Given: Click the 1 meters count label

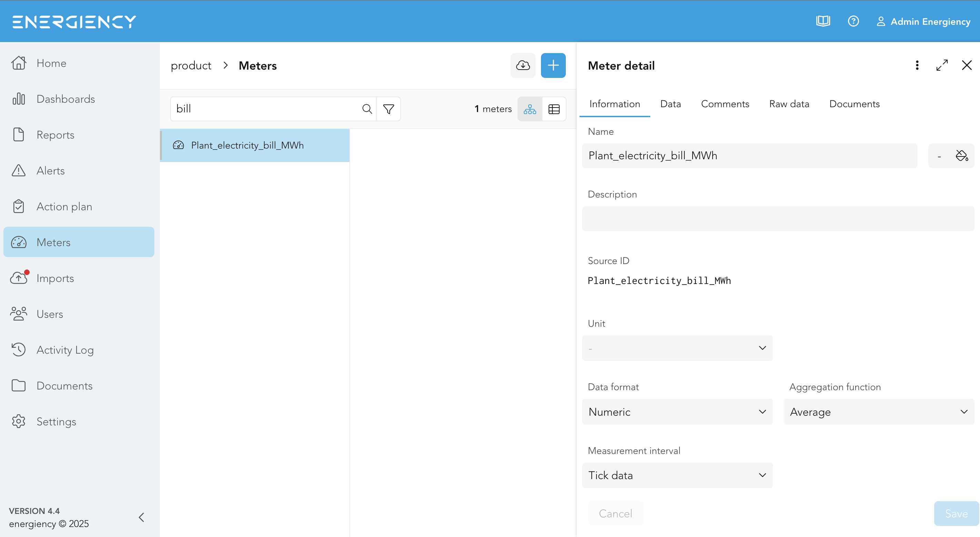Looking at the screenshot, I should pos(493,109).
